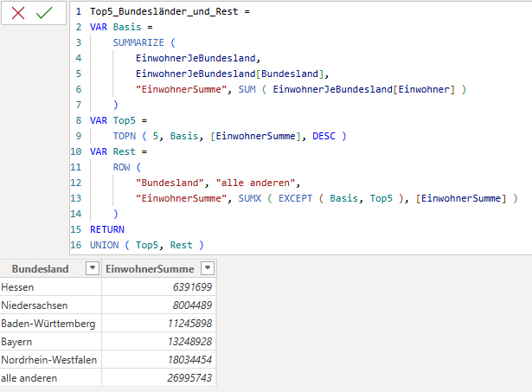The width and height of the screenshot is (532, 392).
Task: Click the SUMX EXCEPT expression on line 13
Action: tap(363, 198)
